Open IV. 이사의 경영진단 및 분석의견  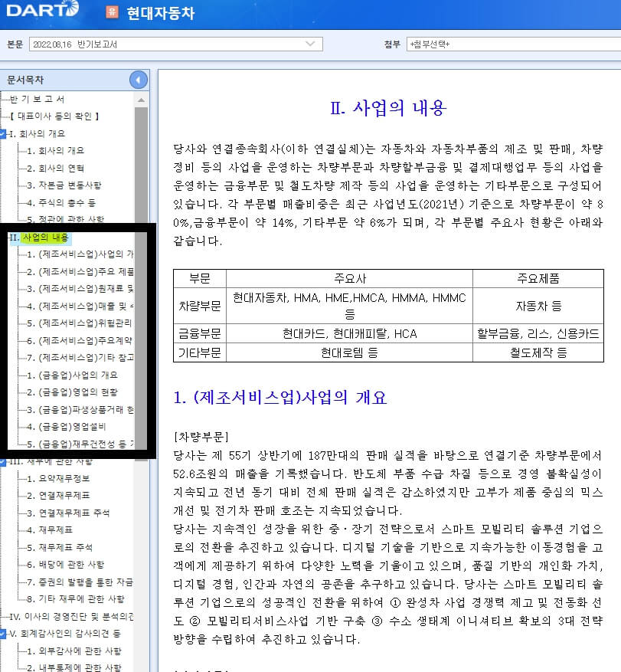point(71,617)
